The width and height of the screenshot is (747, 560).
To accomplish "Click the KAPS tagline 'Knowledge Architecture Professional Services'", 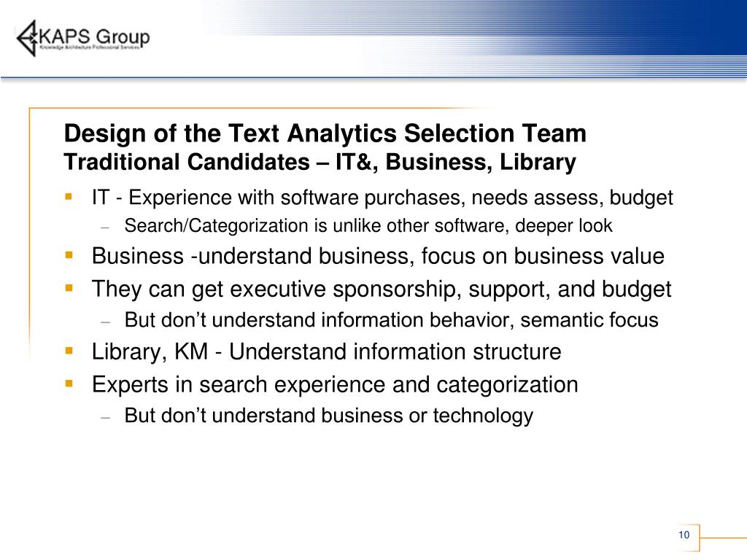I will tap(90, 48).
